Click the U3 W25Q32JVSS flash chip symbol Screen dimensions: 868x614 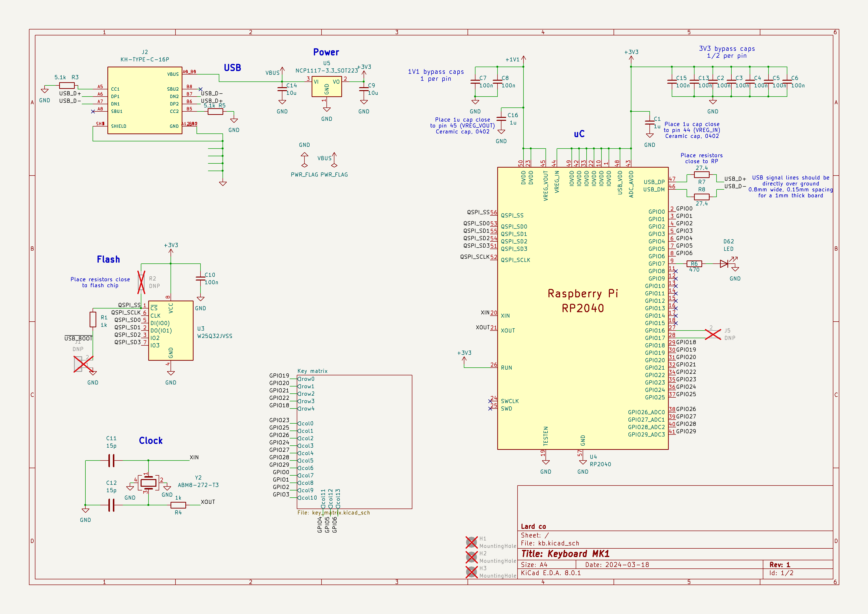(x=171, y=331)
